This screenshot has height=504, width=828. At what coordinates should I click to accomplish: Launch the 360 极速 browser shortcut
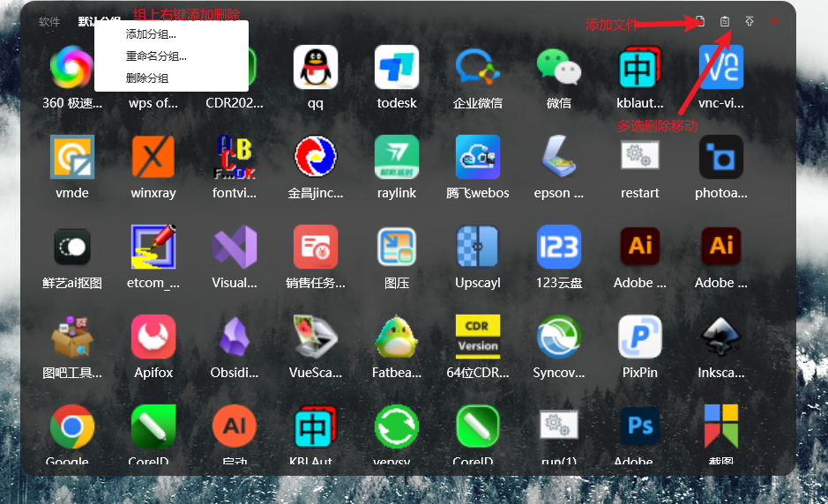click(x=71, y=68)
